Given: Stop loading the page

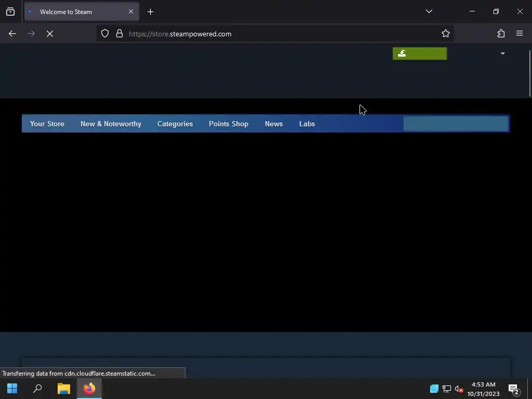Looking at the screenshot, I should (50, 34).
